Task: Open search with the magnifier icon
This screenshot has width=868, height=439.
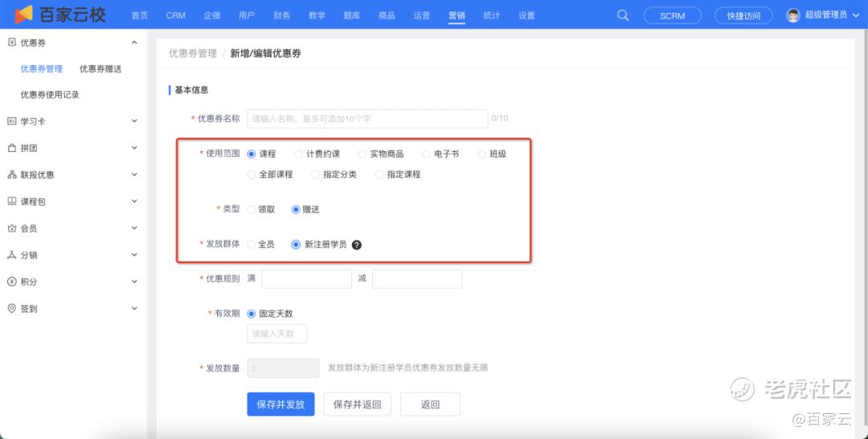Action: click(623, 15)
